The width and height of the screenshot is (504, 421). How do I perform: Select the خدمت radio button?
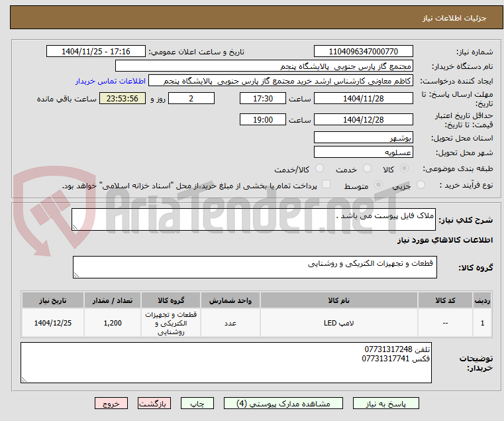click(367, 168)
